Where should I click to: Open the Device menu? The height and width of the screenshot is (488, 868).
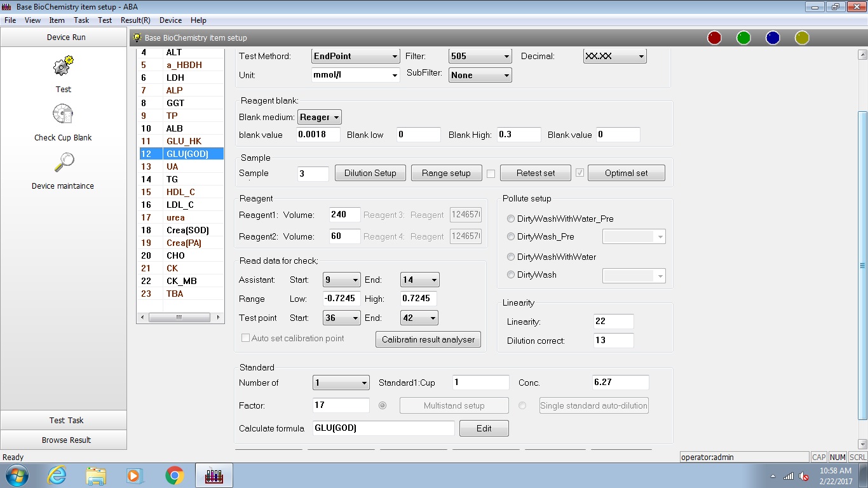[170, 20]
